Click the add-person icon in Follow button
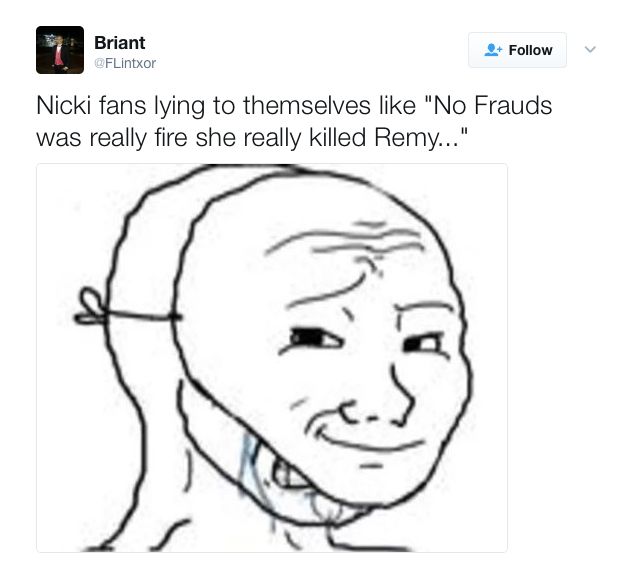Viewport: 632px width, 563px height. tap(493, 50)
